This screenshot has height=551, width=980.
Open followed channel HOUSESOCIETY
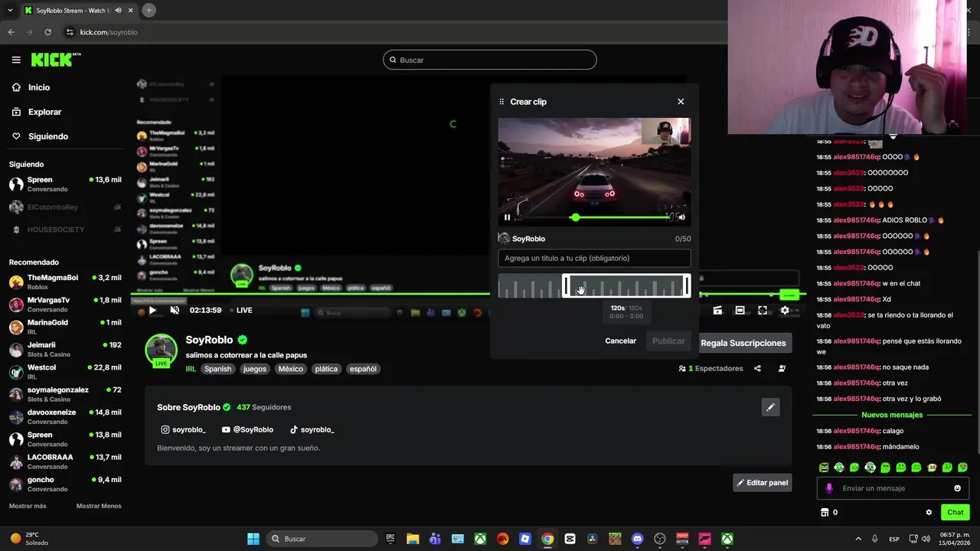pos(65,230)
